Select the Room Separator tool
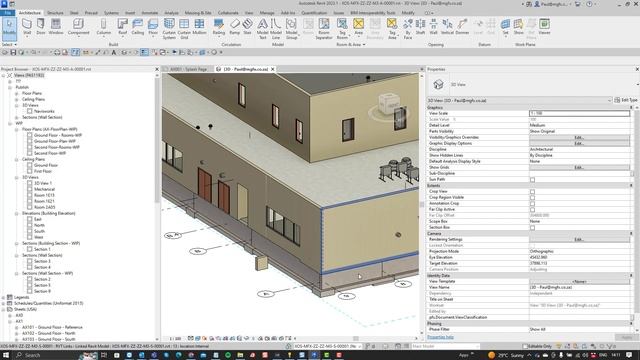This screenshot has height=360, width=640. [x=324, y=29]
